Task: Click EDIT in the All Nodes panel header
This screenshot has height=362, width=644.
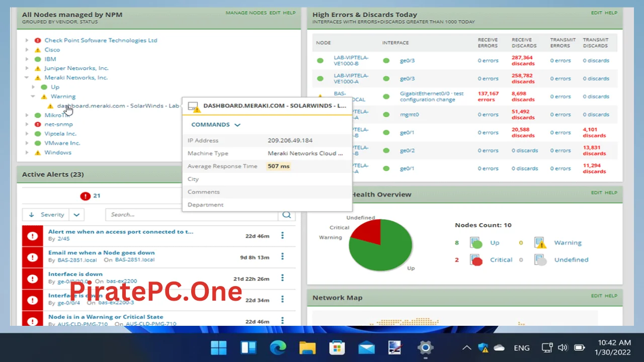Action: point(275,13)
